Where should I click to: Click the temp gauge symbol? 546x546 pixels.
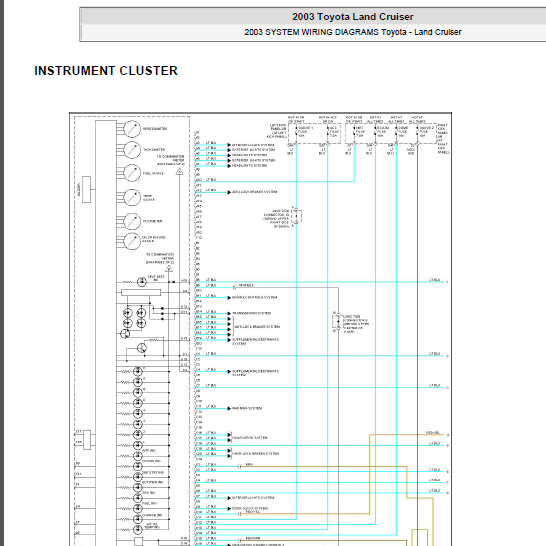[132, 197]
